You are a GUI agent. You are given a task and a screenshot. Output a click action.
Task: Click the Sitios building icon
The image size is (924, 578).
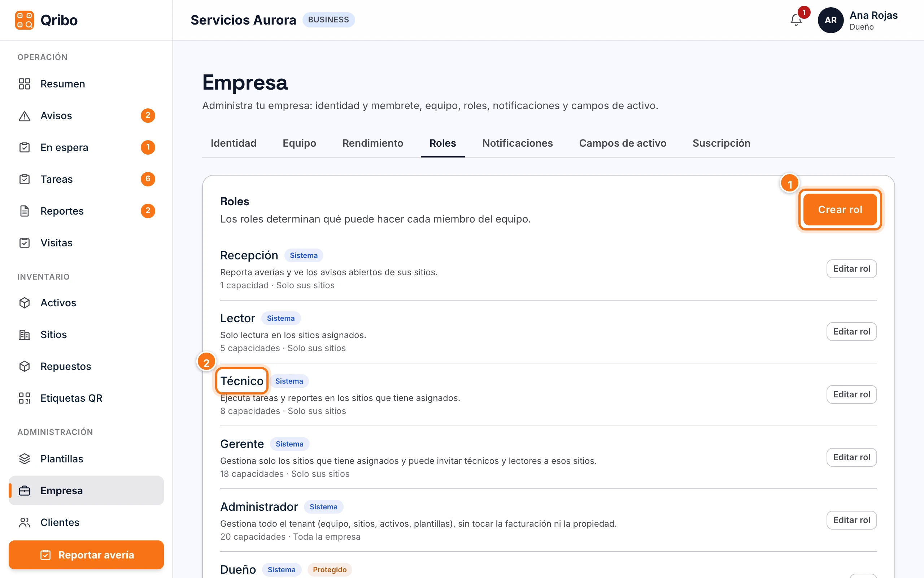tap(25, 334)
